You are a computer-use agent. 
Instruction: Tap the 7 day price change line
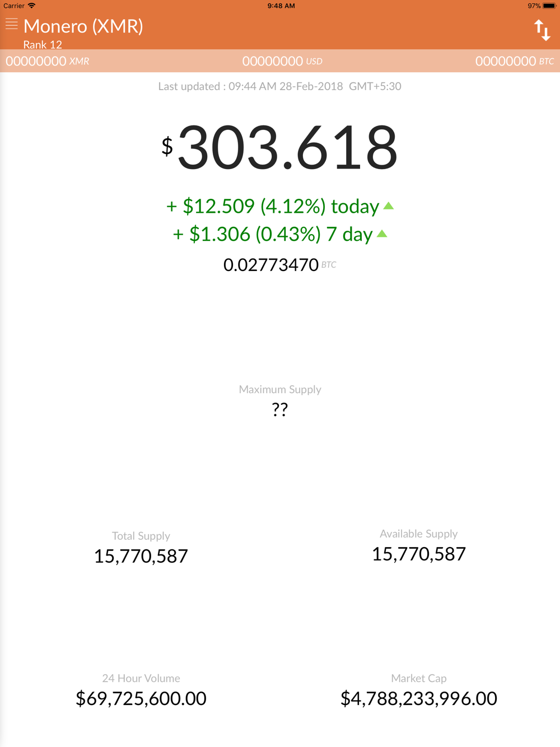[x=272, y=234]
